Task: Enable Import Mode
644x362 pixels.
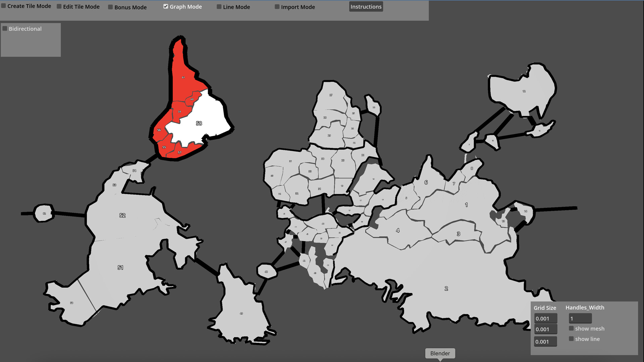Action: tap(277, 6)
